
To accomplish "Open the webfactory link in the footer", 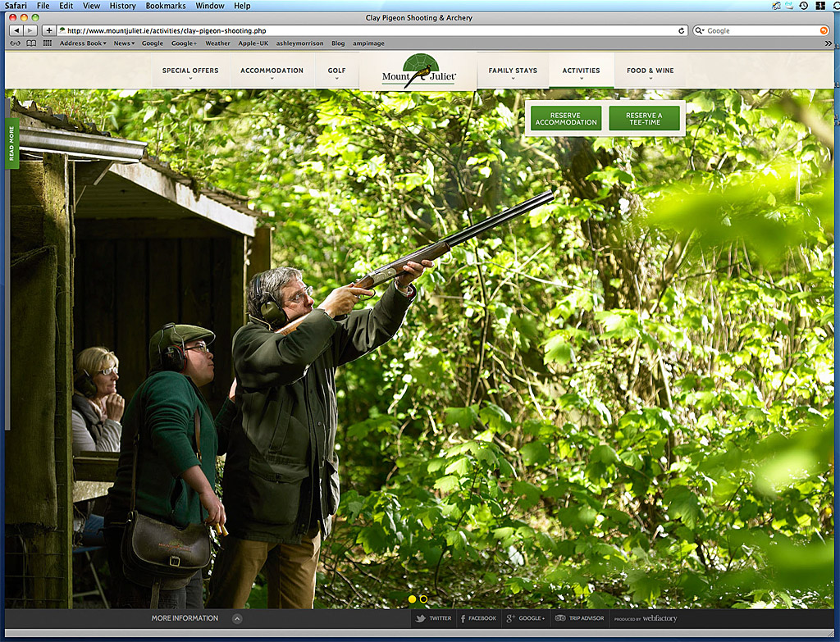I will tap(659, 619).
